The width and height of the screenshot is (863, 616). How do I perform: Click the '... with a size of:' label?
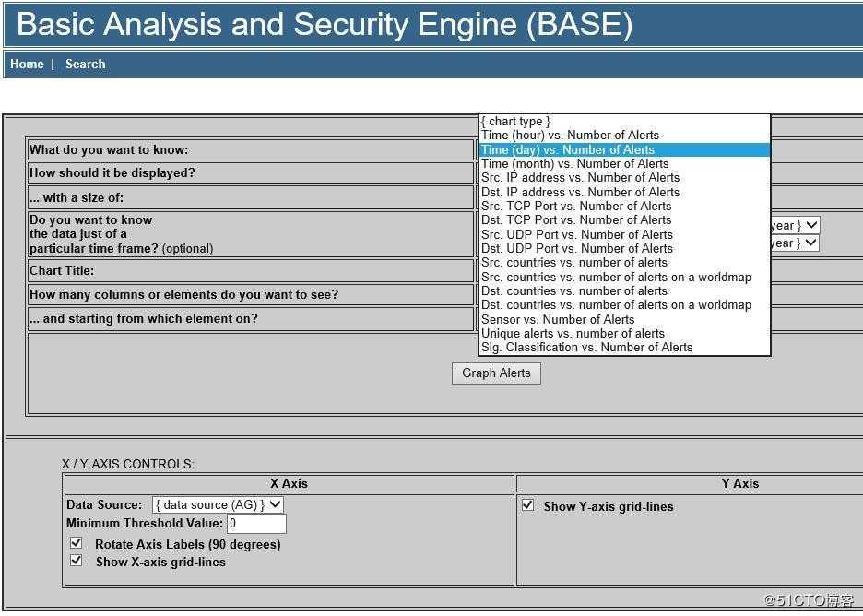pyautogui.click(x=77, y=197)
